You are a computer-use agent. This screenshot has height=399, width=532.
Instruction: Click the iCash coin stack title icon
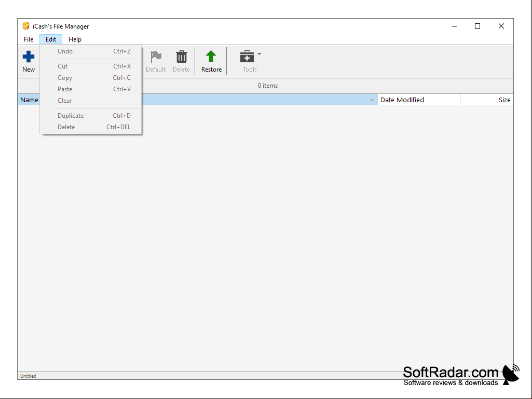pyautogui.click(x=26, y=26)
